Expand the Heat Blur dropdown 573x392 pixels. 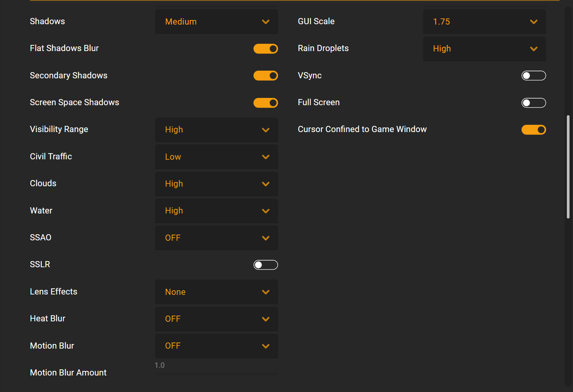pos(216,319)
